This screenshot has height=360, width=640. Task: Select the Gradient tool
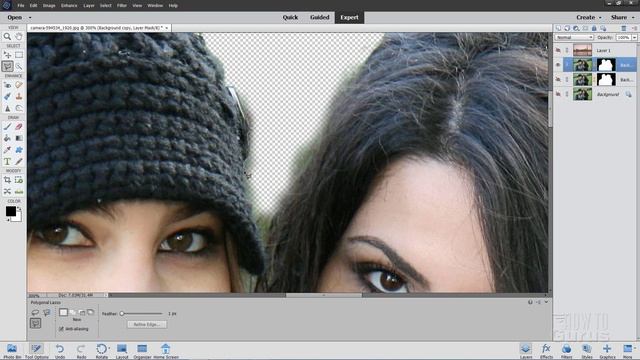pyautogui.click(x=19, y=138)
